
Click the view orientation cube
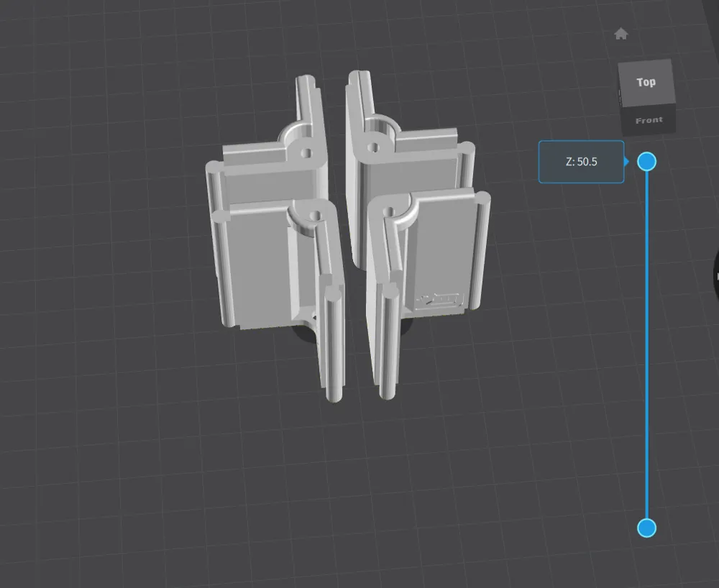pos(646,97)
